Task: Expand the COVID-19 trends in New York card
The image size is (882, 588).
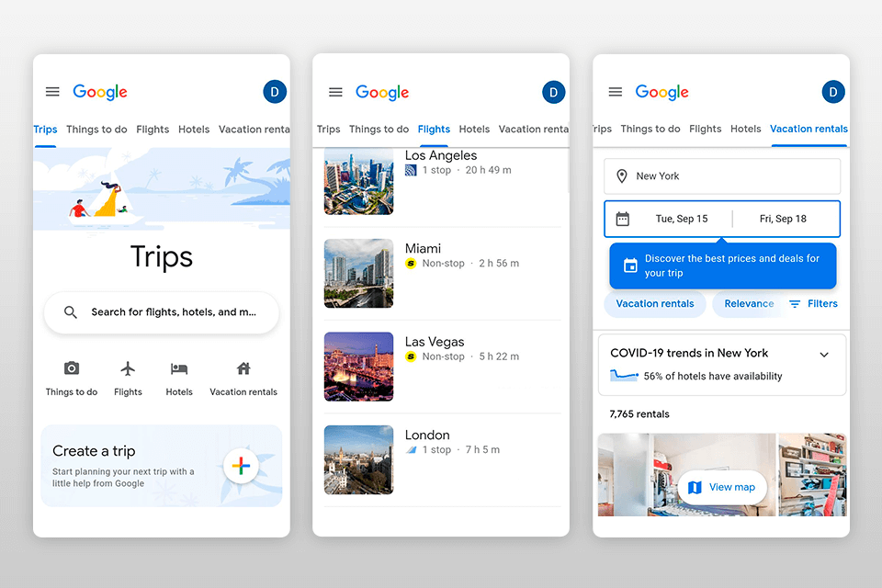Action: (825, 353)
